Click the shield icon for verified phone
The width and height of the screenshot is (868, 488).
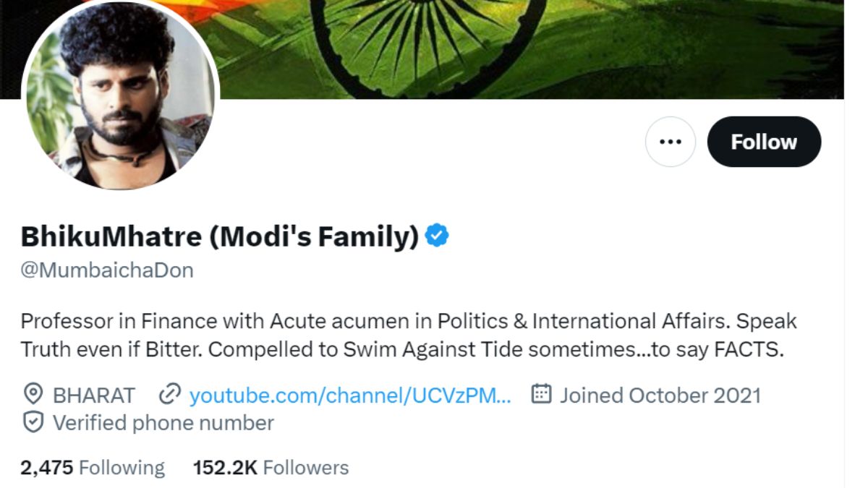coord(33,422)
